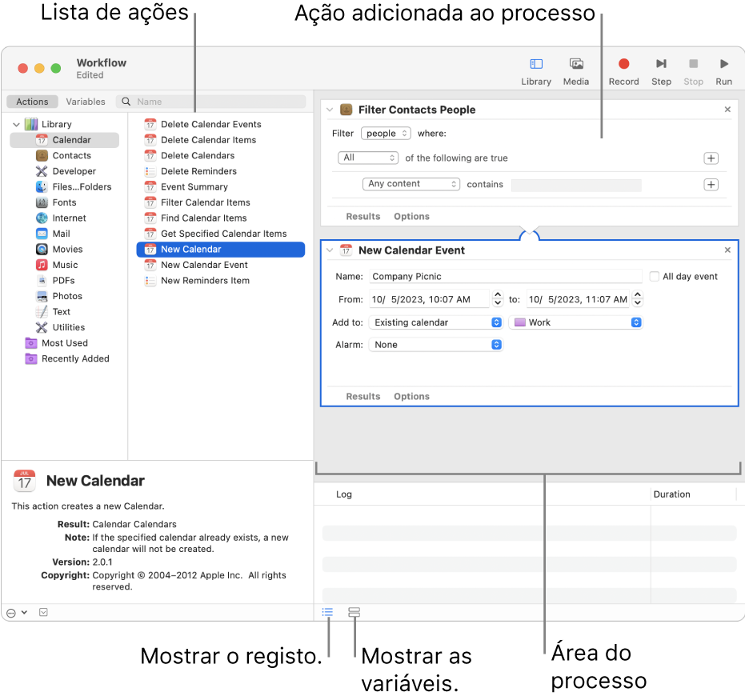Viewport: 745px width, 700px height.
Task: Open the Recently Added smart folder
Action: pyautogui.click(x=67, y=359)
